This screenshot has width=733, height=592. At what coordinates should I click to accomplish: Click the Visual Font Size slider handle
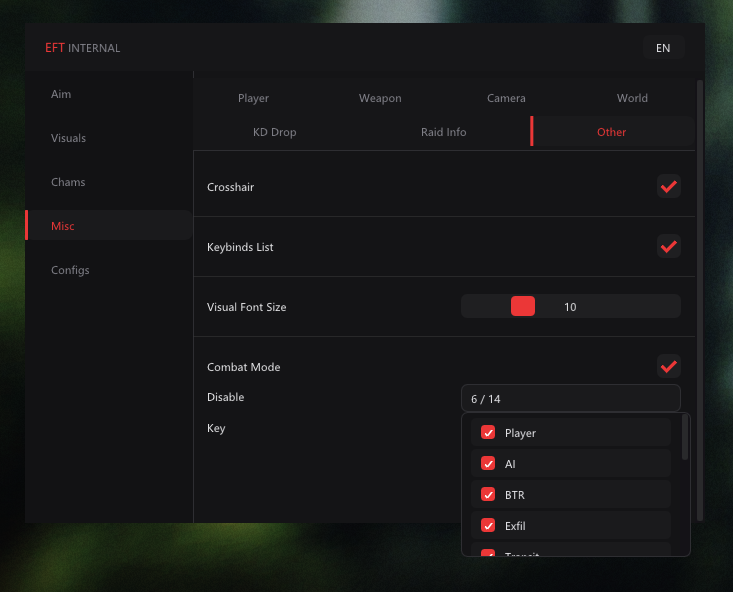523,306
